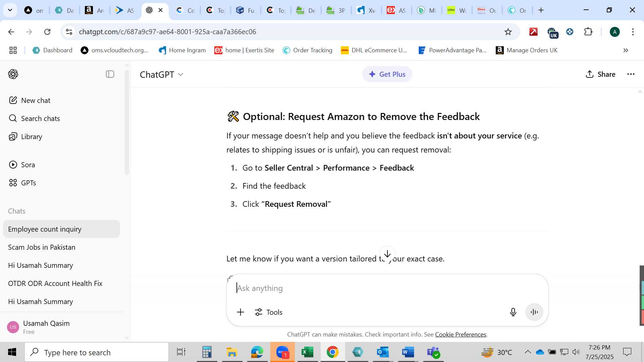The image size is (644, 362).
Task: Open a new browser tab
Action: 541,10
